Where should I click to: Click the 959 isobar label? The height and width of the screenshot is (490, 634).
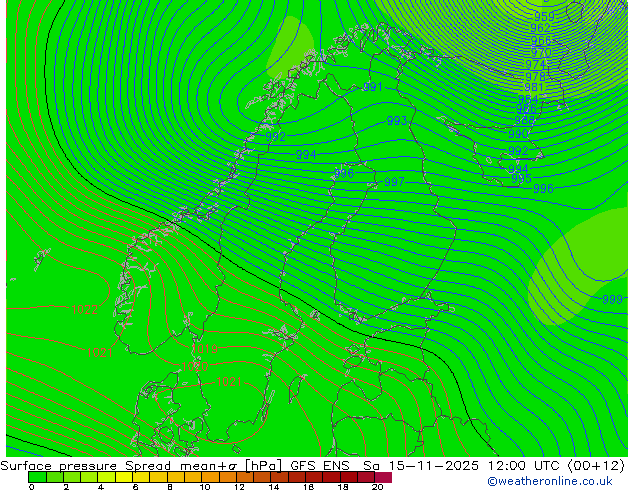click(x=544, y=17)
